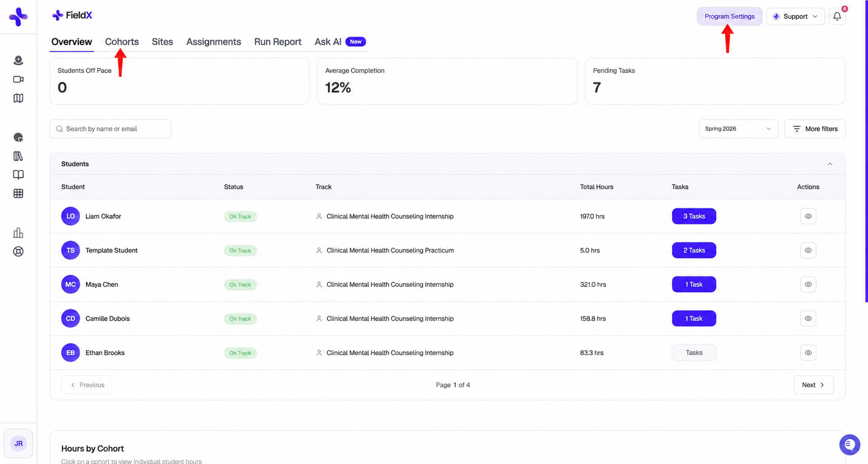
Task: Click Camille Dubois's CD avatar
Action: point(70,318)
